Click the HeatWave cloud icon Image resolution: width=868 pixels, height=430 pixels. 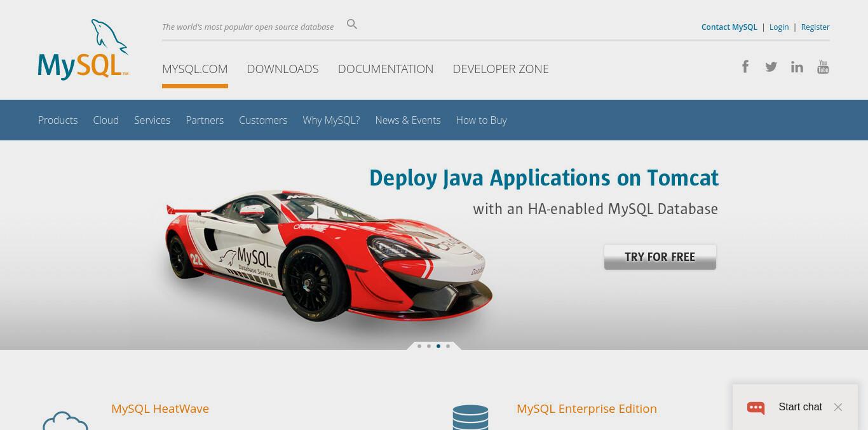(x=65, y=420)
